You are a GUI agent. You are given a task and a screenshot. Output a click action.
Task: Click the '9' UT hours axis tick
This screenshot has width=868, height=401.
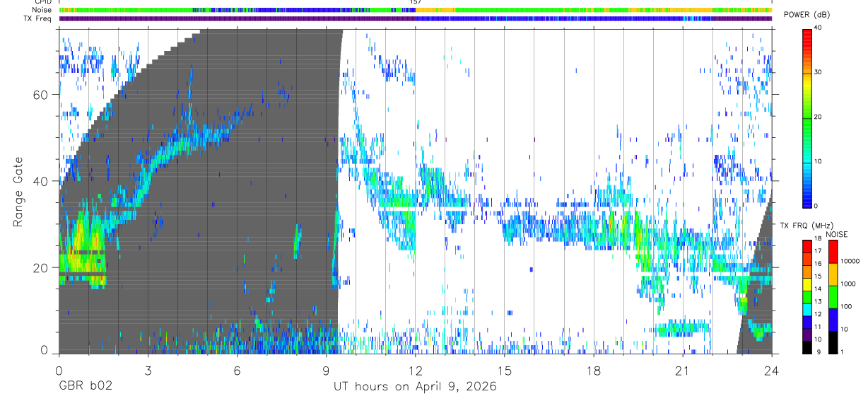coord(326,371)
